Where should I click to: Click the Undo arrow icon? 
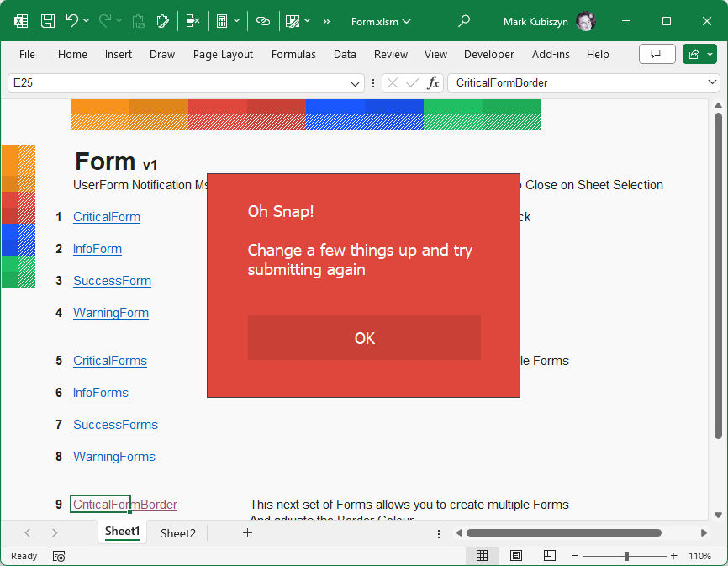(72, 21)
